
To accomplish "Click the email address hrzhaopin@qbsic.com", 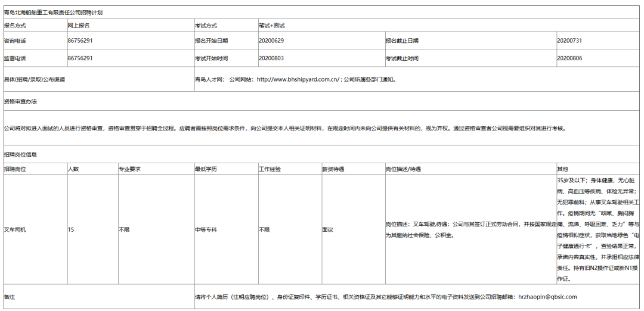I will (547, 297).
